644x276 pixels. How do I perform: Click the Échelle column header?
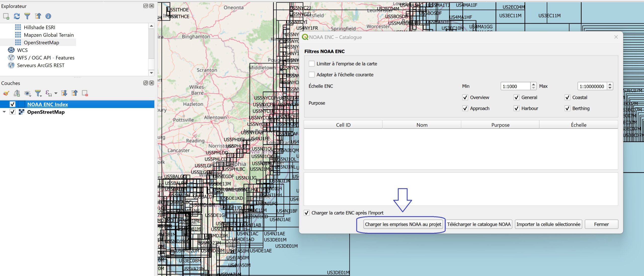tap(578, 125)
